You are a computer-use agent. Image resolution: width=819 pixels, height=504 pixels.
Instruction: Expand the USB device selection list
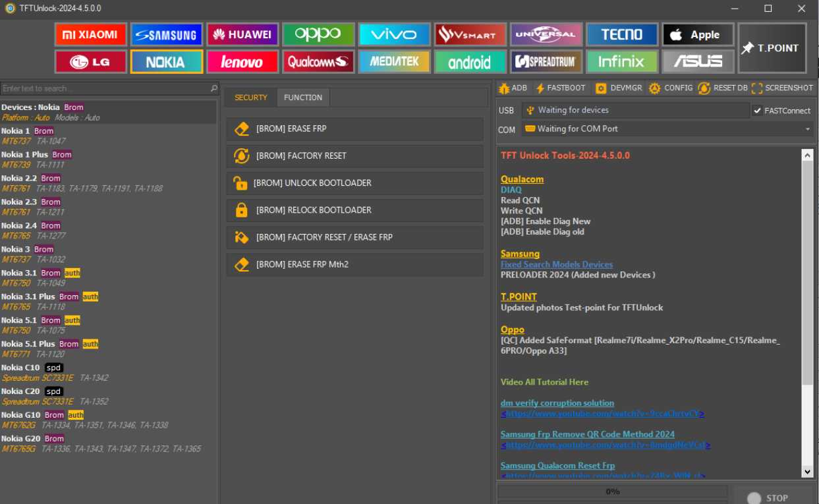[x=636, y=110]
